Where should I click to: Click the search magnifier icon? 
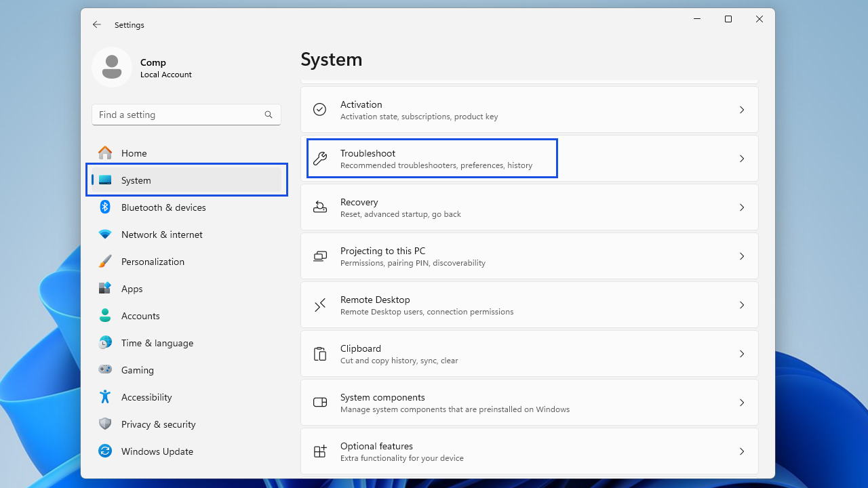(269, 115)
